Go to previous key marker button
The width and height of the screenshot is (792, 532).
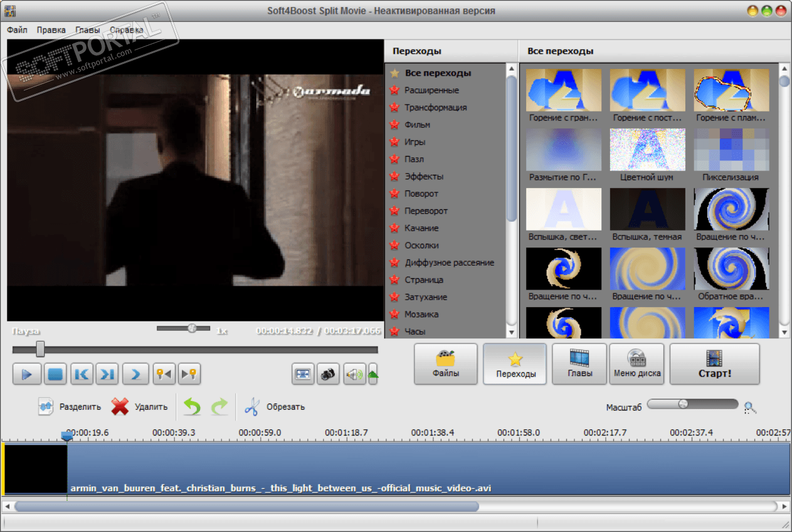(164, 374)
